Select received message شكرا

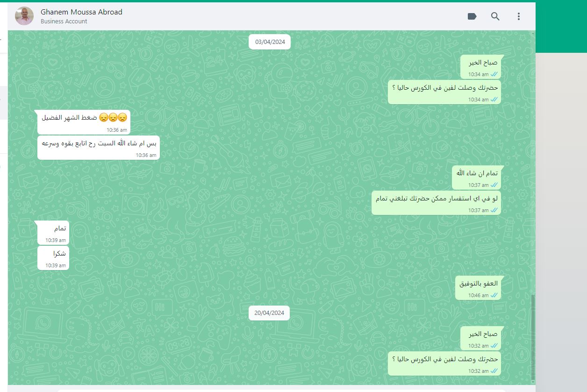pyautogui.click(x=53, y=258)
